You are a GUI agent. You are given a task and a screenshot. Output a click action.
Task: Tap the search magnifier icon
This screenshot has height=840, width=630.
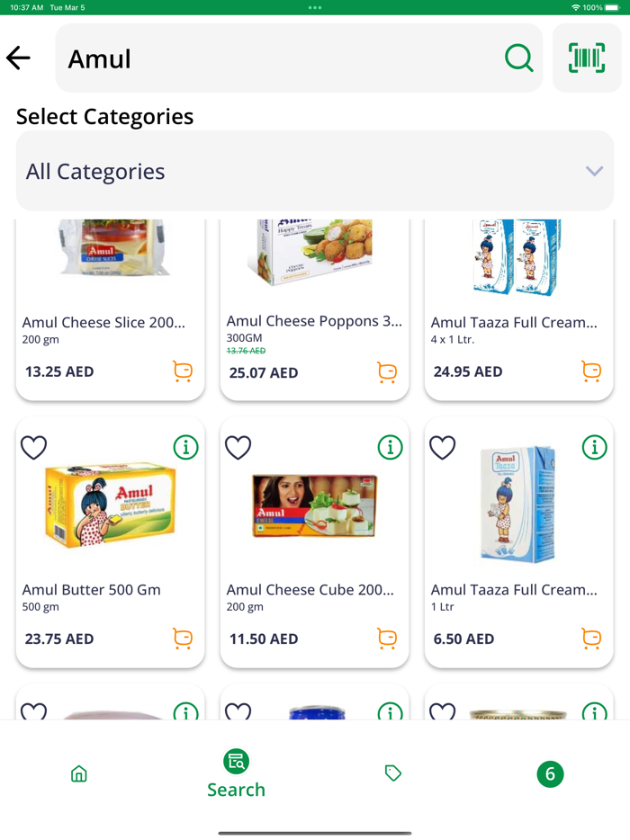[x=519, y=58]
